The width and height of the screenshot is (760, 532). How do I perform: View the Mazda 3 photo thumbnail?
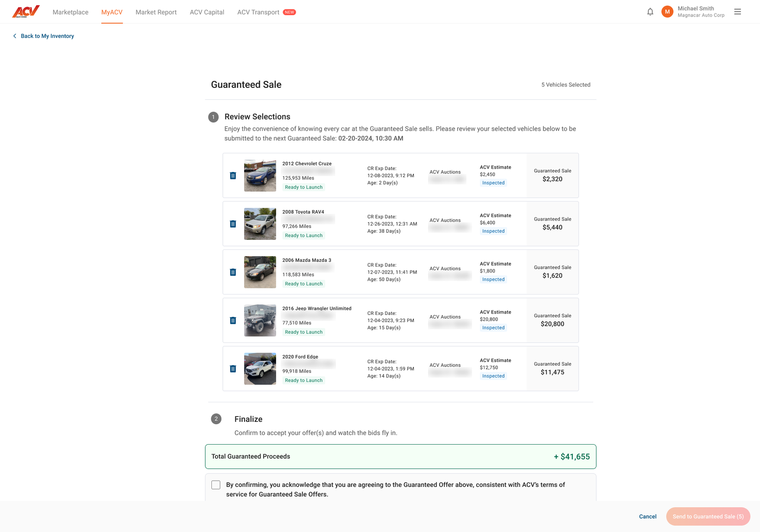tap(260, 272)
